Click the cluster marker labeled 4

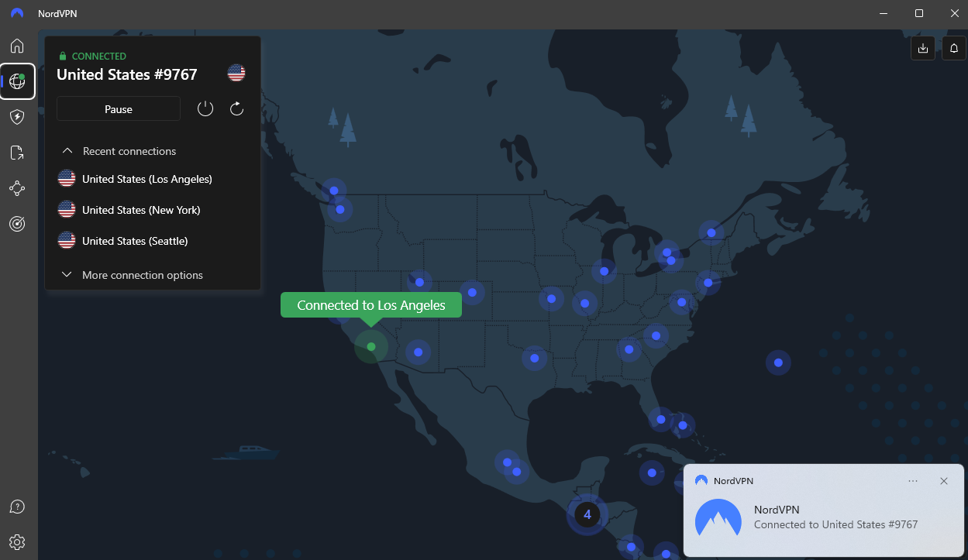[587, 514]
